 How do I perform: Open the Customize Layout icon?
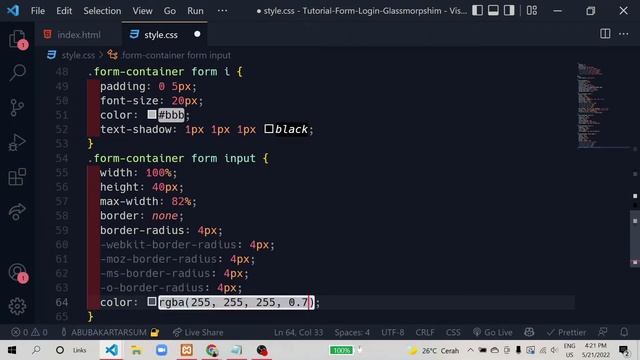pyautogui.click(x=531, y=10)
